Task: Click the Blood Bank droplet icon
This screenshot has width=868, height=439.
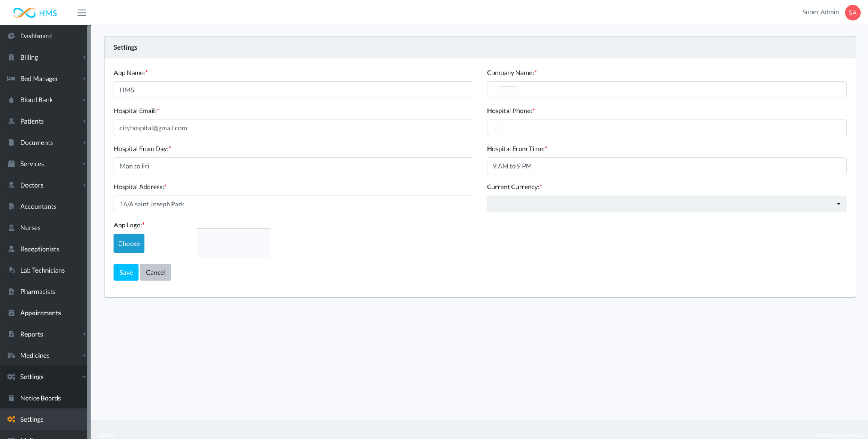Action: tap(11, 100)
